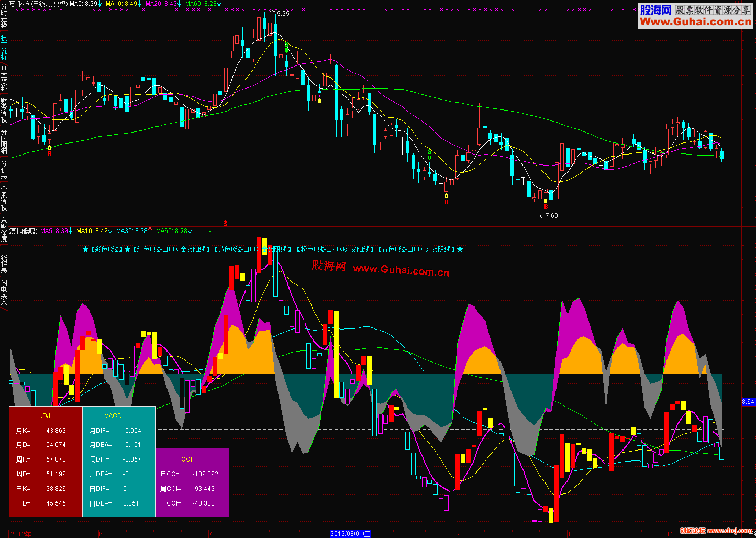
Task: Click the left cyan star before 【彩色K线】
Action: (x=85, y=249)
